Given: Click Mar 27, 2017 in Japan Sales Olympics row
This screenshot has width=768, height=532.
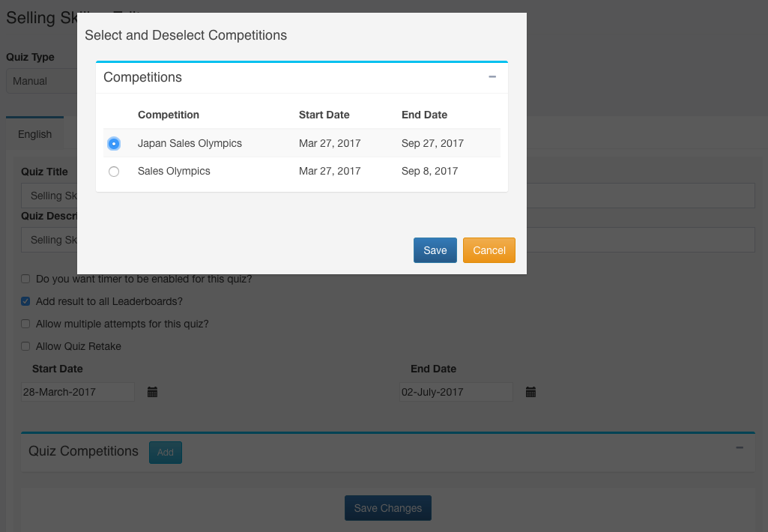Looking at the screenshot, I should (330, 143).
